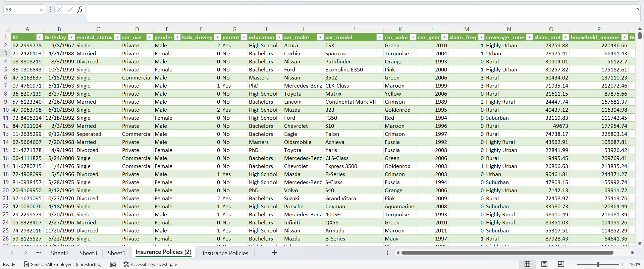The height and width of the screenshot is (269, 644).
Task: Open the gender filter dropdown
Action: tap(177, 37)
